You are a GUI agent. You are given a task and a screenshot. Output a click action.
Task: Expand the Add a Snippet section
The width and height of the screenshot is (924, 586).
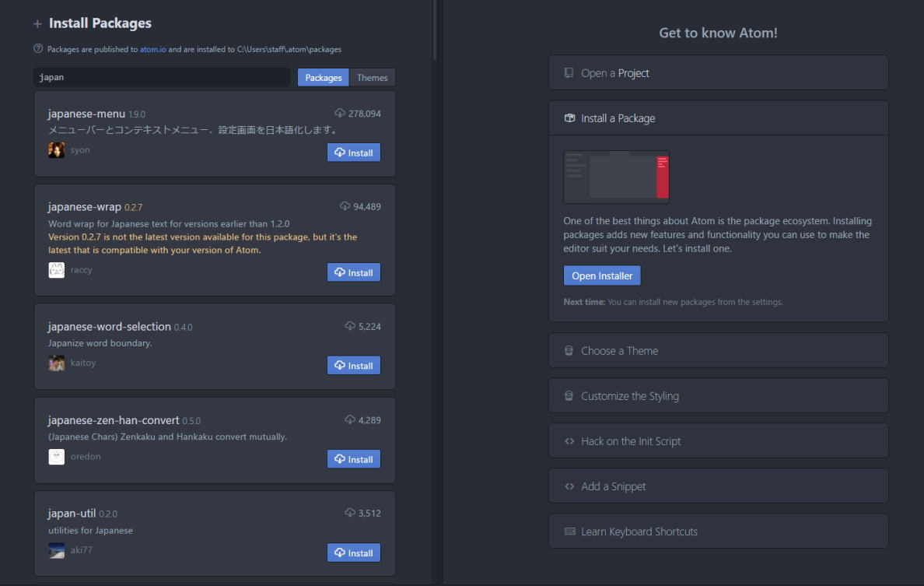coord(719,486)
